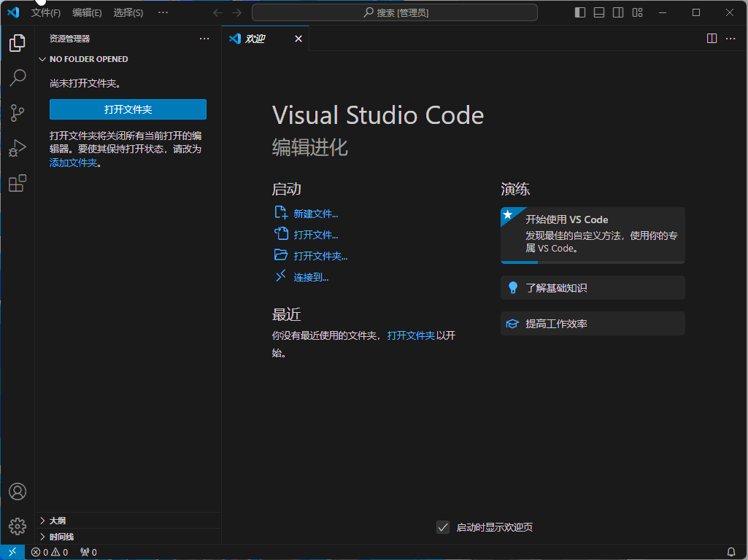Click the remote window indicator in status bar
The height and width of the screenshot is (560, 748).
pyautogui.click(x=13, y=552)
